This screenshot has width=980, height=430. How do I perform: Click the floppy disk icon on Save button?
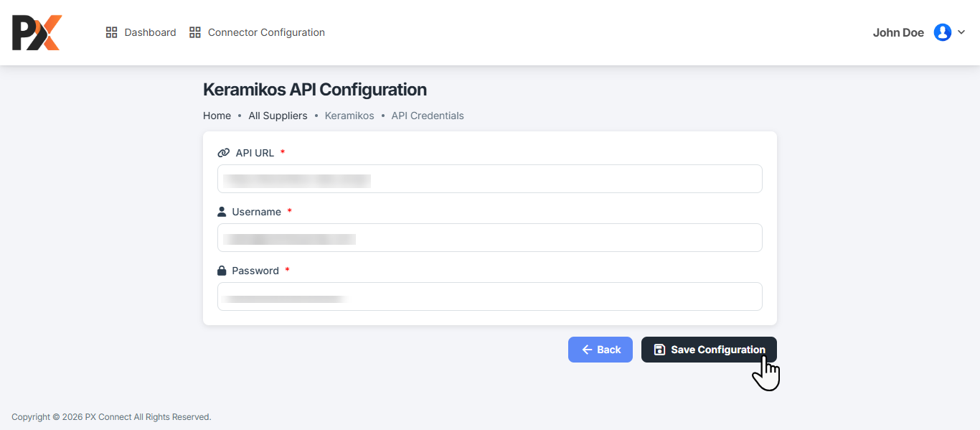(659, 350)
